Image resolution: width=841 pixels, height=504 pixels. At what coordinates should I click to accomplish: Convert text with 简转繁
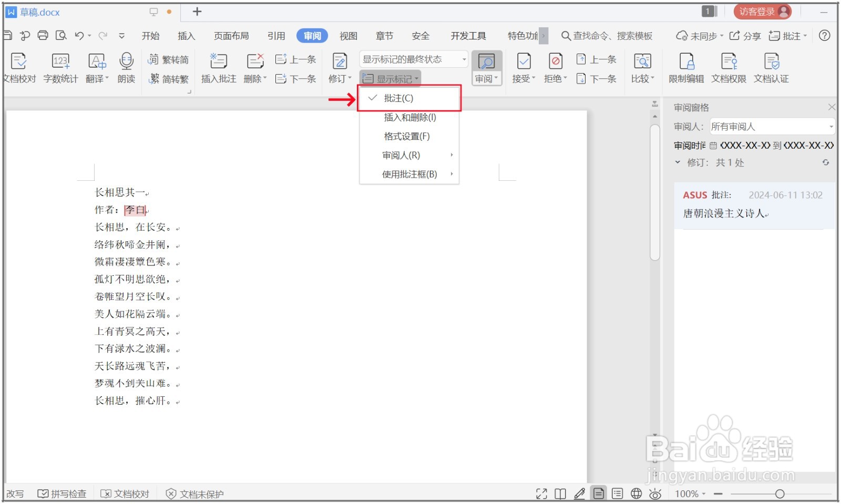point(168,79)
